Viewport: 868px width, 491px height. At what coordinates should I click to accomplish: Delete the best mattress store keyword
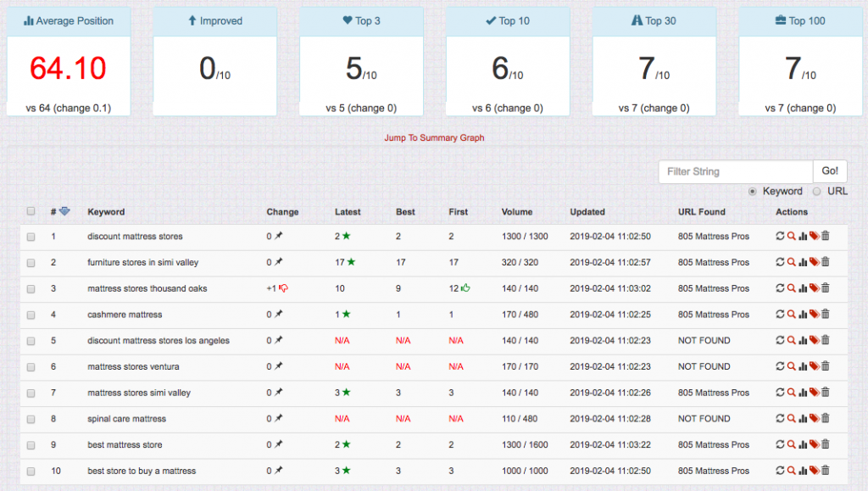pyautogui.click(x=826, y=444)
